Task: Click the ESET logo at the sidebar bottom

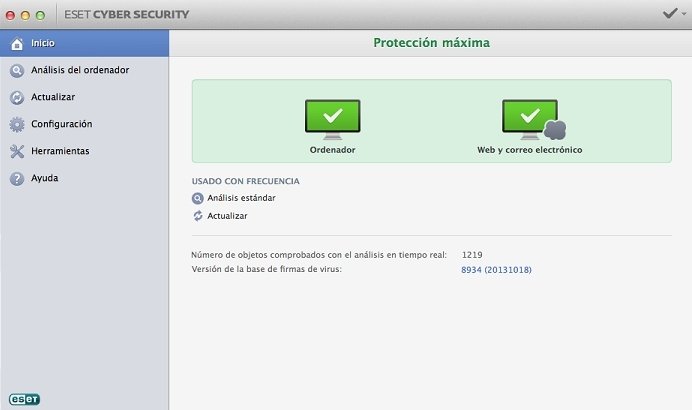Action: click(x=25, y=399)
